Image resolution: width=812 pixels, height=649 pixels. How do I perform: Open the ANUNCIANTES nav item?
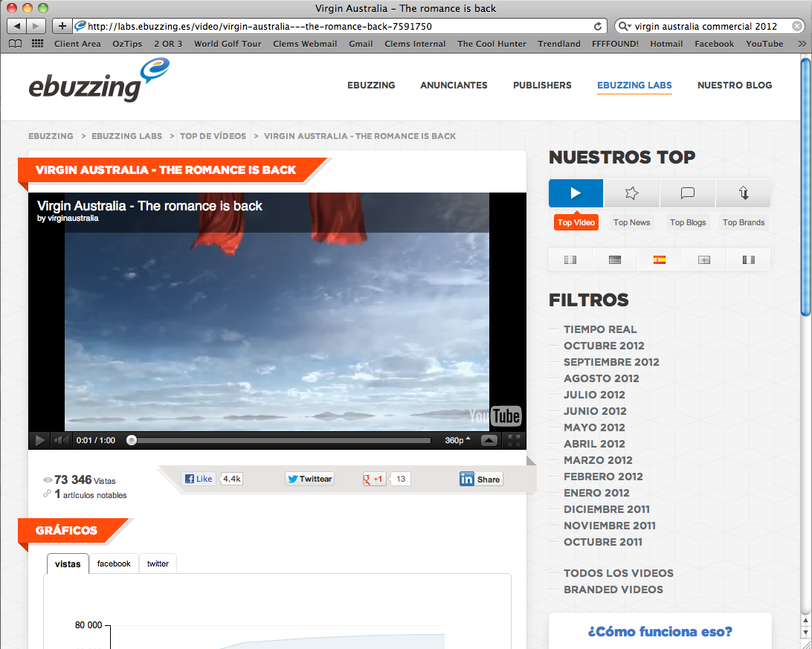coord(454,85)
